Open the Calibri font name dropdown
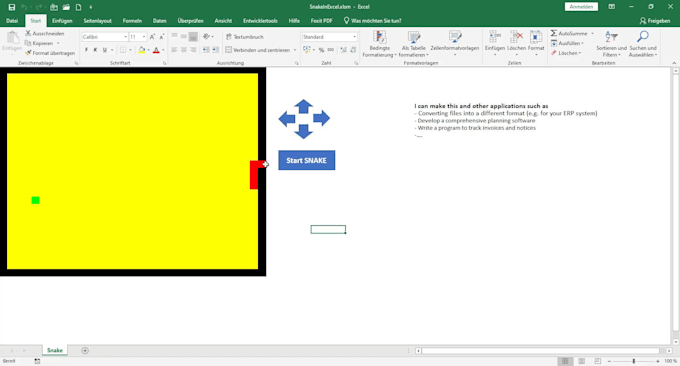 [125, 37]
